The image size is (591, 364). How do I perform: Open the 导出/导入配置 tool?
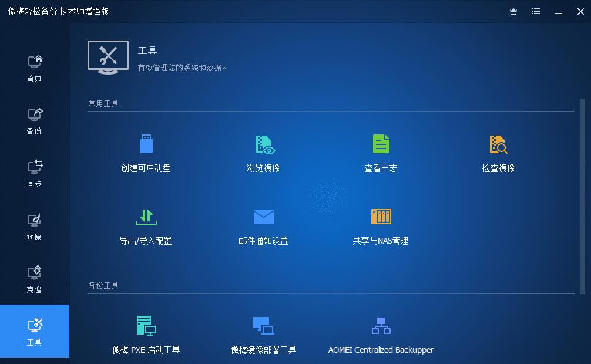(x=145, y=226)
